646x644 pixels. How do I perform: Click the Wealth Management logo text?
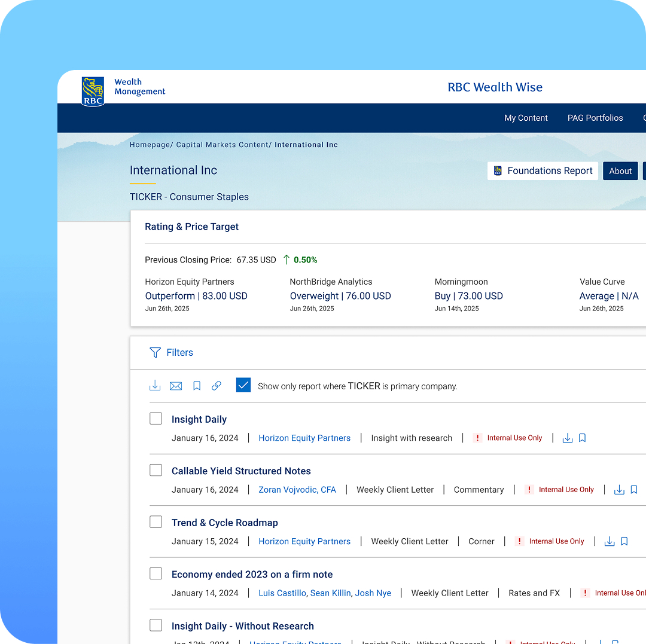tap(139, 87)
